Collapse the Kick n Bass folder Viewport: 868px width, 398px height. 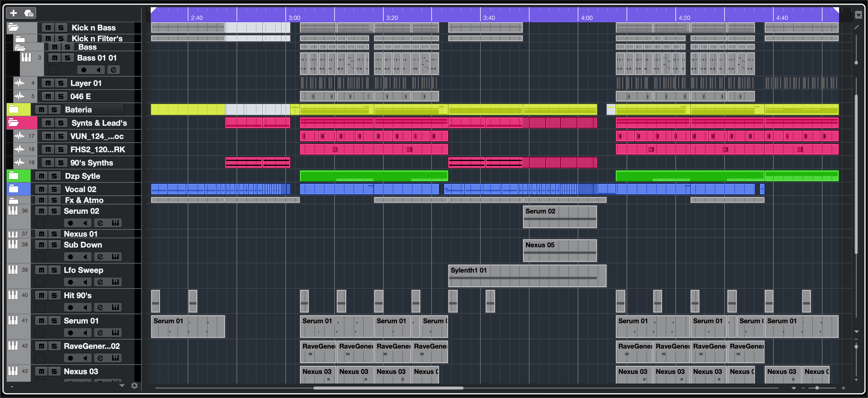[x=14, y=27]
